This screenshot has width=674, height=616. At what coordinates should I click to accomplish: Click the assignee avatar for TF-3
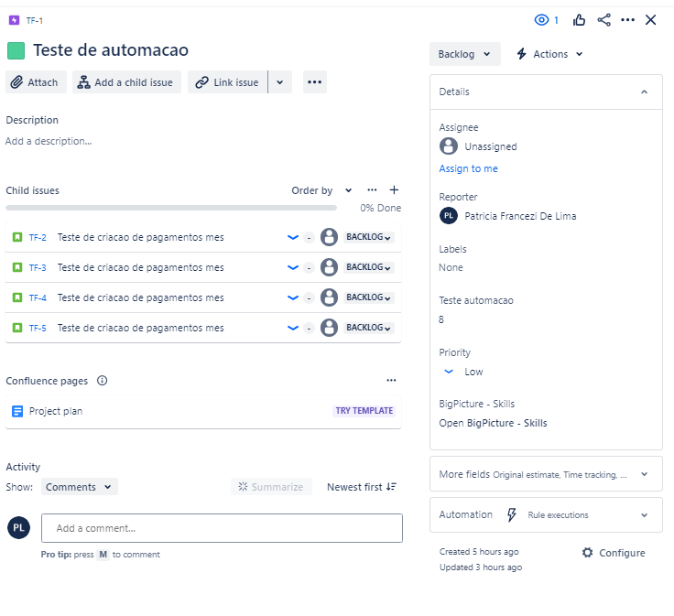(x=329, y=267)
